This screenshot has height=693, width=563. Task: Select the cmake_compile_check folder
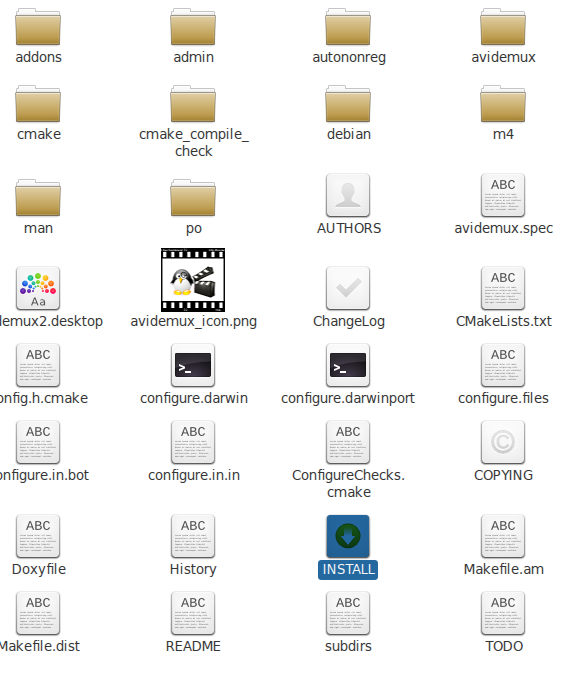(x=193, y=104)
